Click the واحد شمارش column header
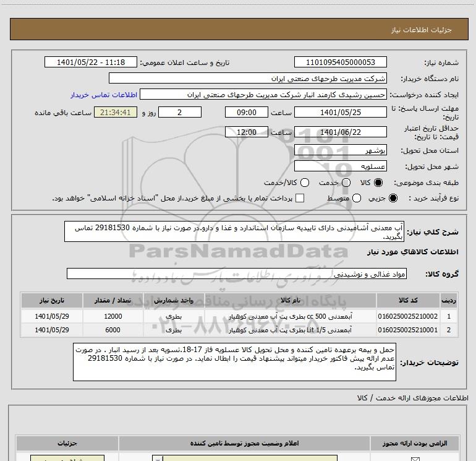 174,300
